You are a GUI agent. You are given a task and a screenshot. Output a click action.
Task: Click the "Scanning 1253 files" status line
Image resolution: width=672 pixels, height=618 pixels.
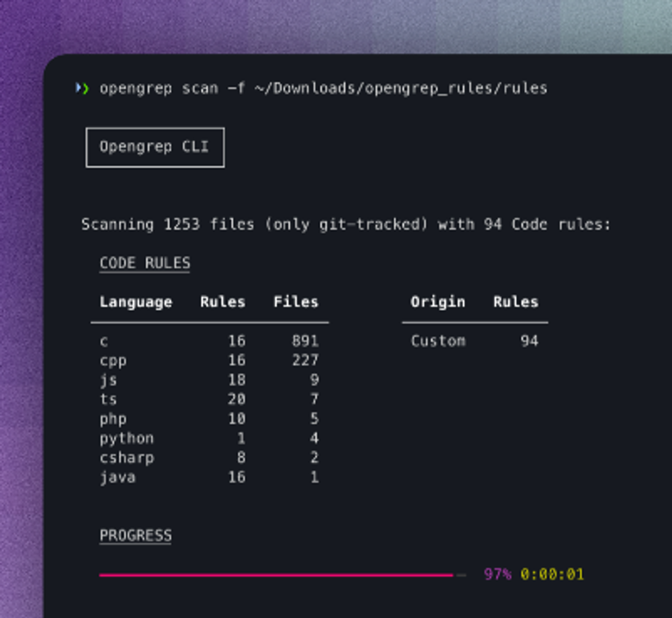point(346,225)
